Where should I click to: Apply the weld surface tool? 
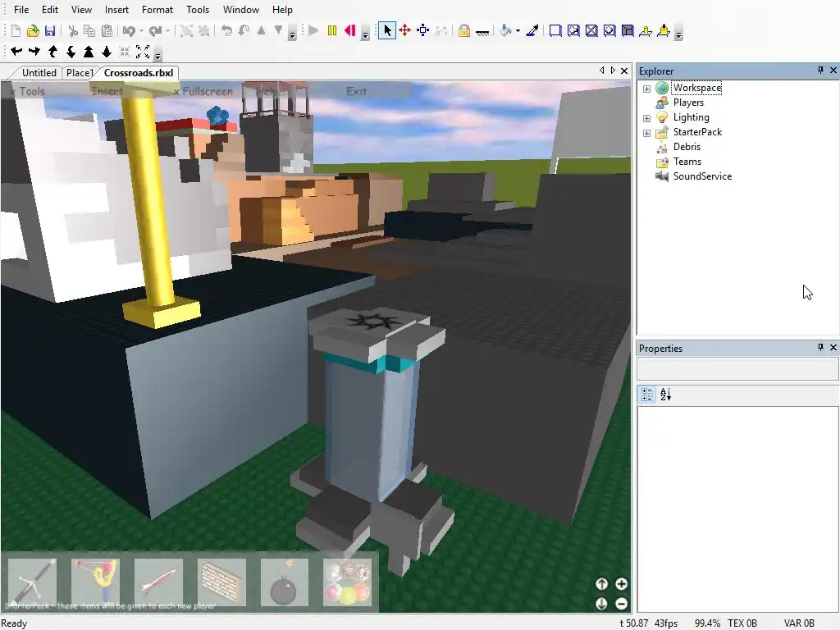[591, 30]
